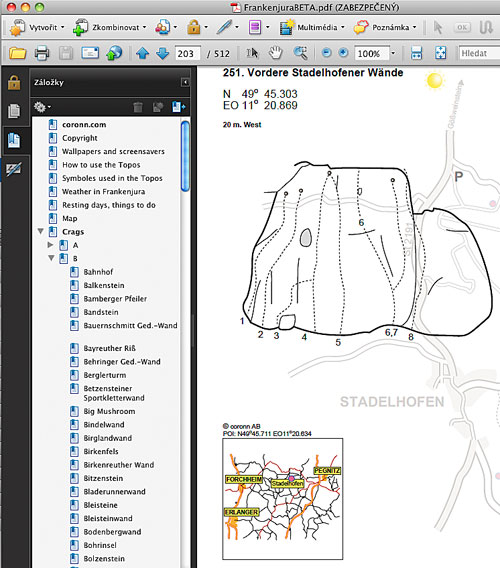Open the Multimédia menu
Image resolution: width=500 pixels, height=568 pixels.
[x=312, y=28]
